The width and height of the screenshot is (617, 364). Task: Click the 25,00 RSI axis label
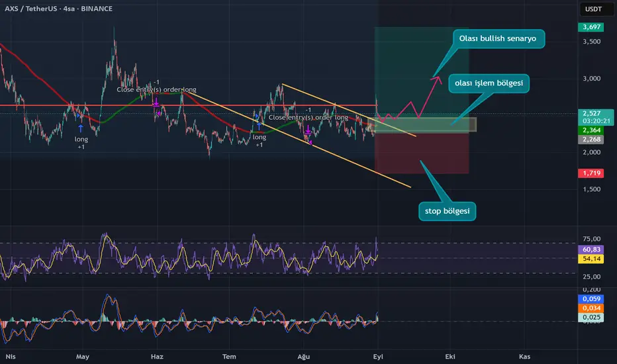[x=591, y=277]
